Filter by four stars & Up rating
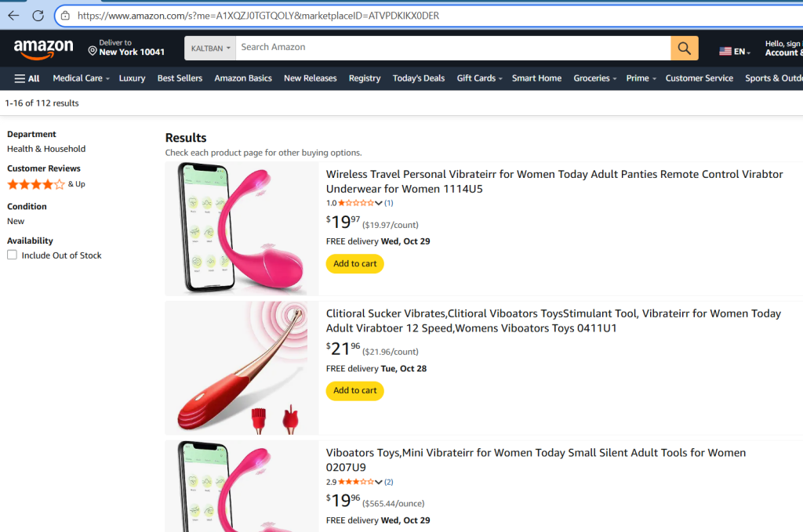The width and height of the screenshot is (803, 532). [x=45, y=184]
